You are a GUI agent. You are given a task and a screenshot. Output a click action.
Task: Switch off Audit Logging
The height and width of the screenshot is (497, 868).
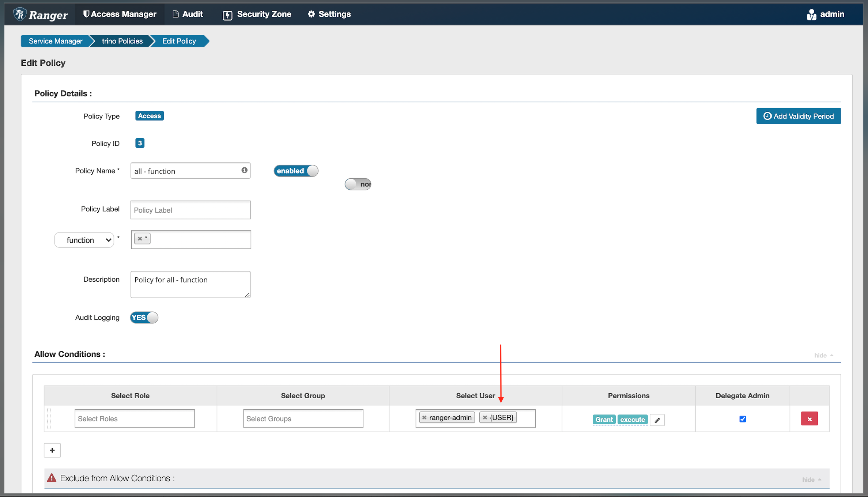coord(144,317)
